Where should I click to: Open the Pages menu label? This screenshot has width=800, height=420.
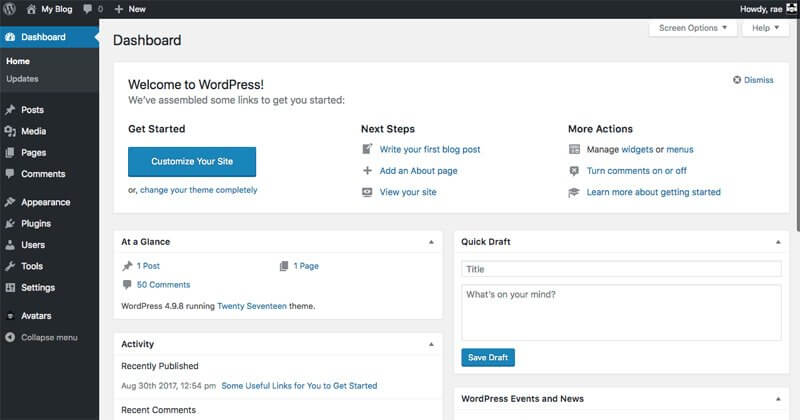(x=34, y=153)
